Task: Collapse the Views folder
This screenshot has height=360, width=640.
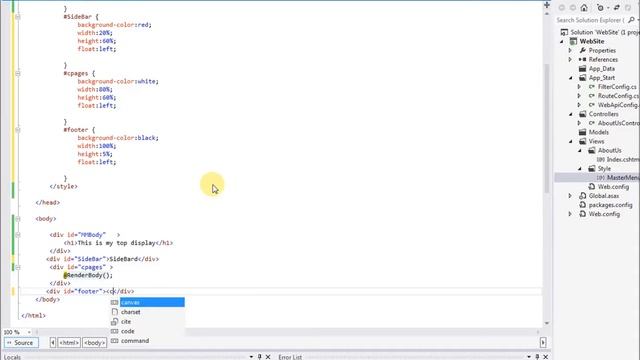Action: [x=571, y=142]
